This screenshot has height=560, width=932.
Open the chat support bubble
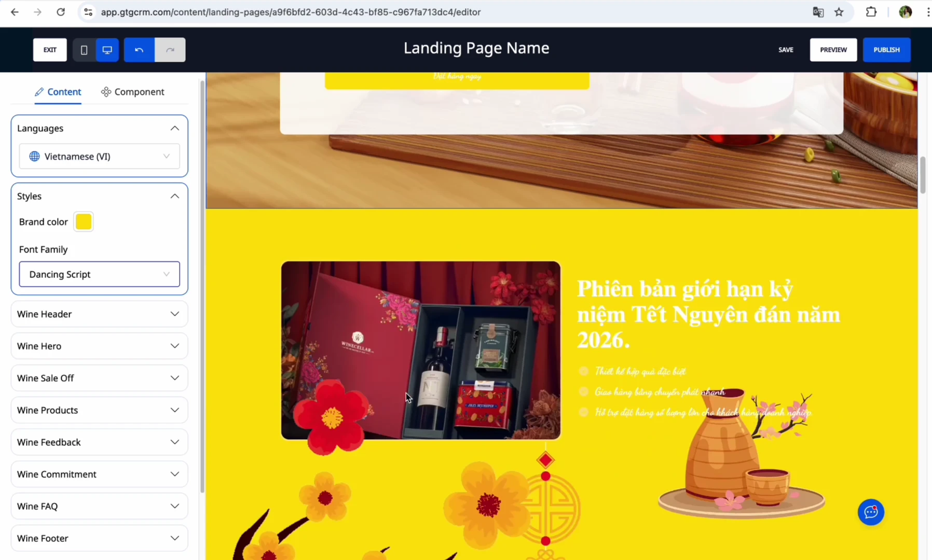[871, 512]
